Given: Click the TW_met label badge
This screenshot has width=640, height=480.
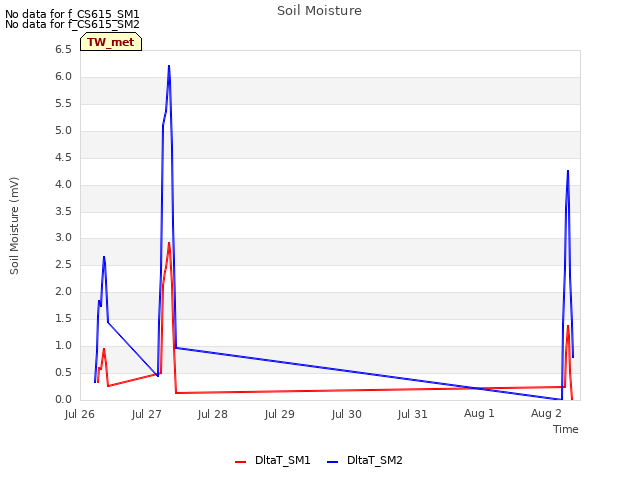Looking at the screenshot, I should point(111,42).
